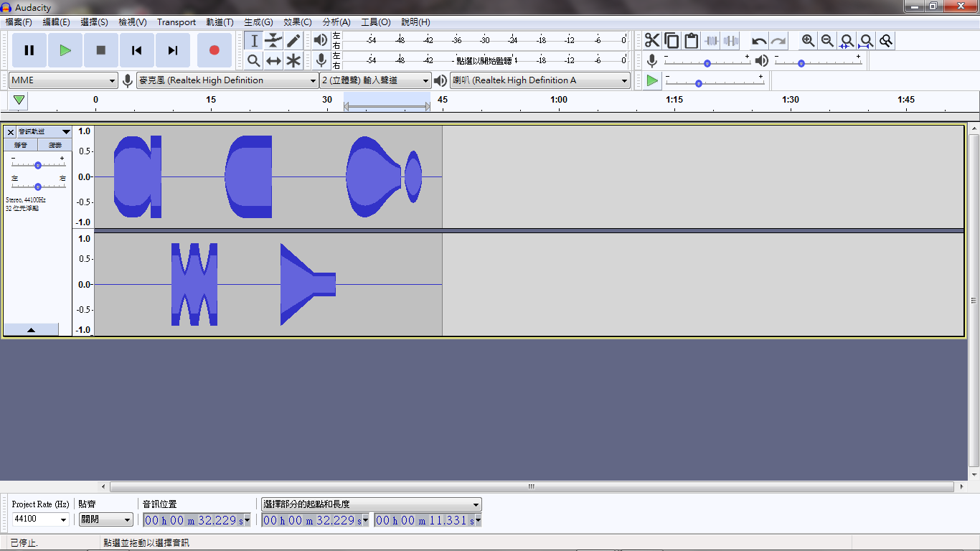Open the MME audio host dropdown

[63, 80]
